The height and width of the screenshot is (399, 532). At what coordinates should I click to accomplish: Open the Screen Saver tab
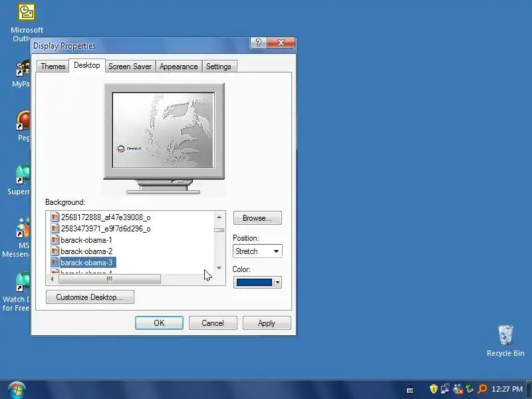130,66
